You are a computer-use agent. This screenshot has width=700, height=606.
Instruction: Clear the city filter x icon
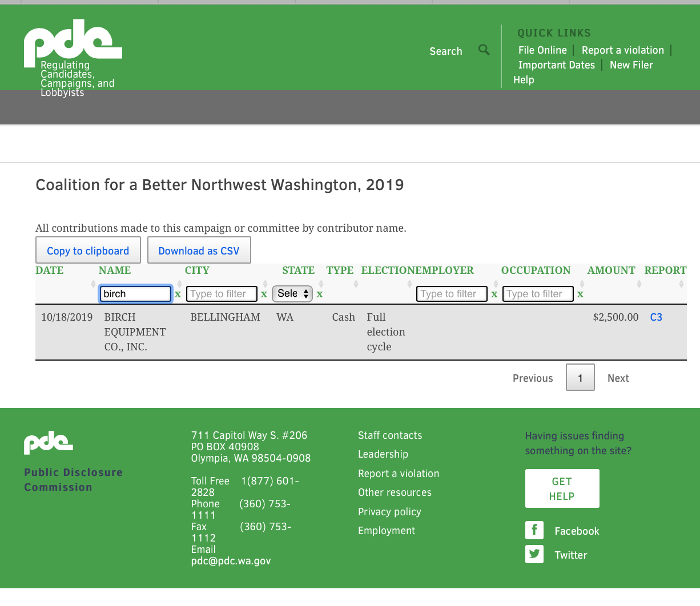pos(264,294)
